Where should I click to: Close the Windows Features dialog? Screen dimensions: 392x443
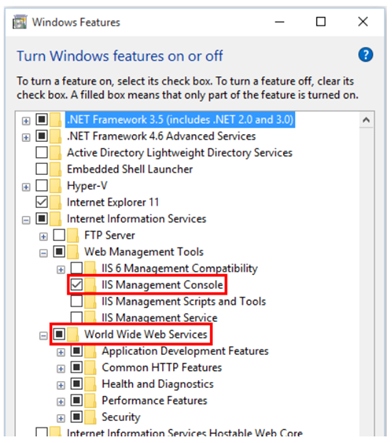pos(363,22)
